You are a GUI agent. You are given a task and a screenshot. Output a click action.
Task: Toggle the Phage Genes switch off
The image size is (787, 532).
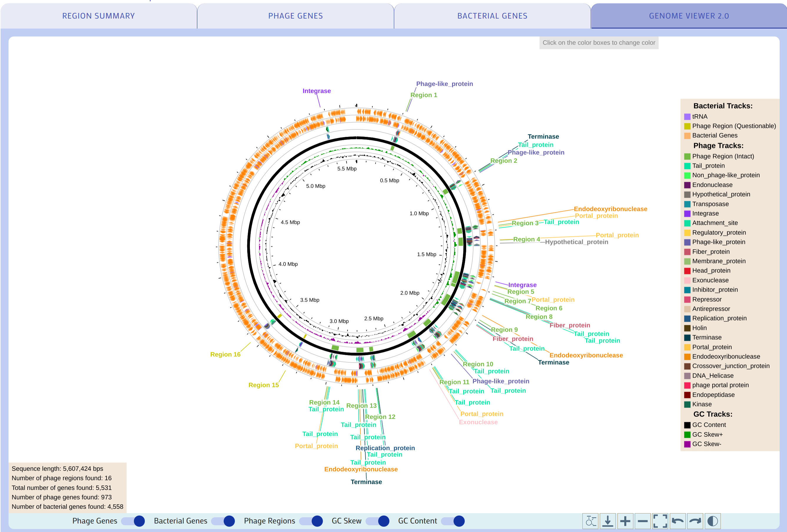point(133,521)
